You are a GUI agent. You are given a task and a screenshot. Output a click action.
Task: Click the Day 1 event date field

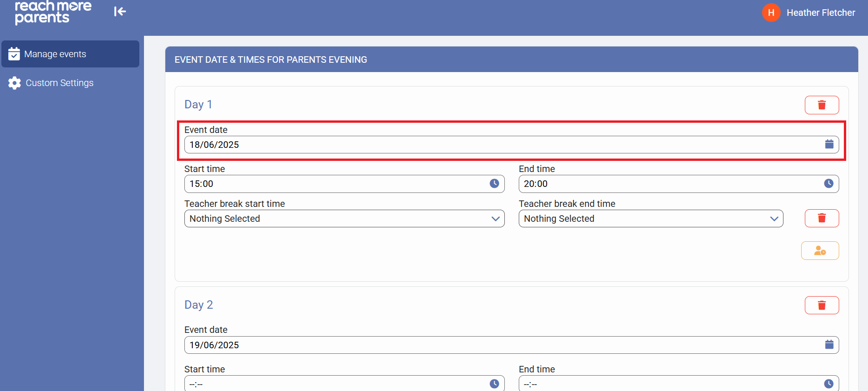pos(502,145)
